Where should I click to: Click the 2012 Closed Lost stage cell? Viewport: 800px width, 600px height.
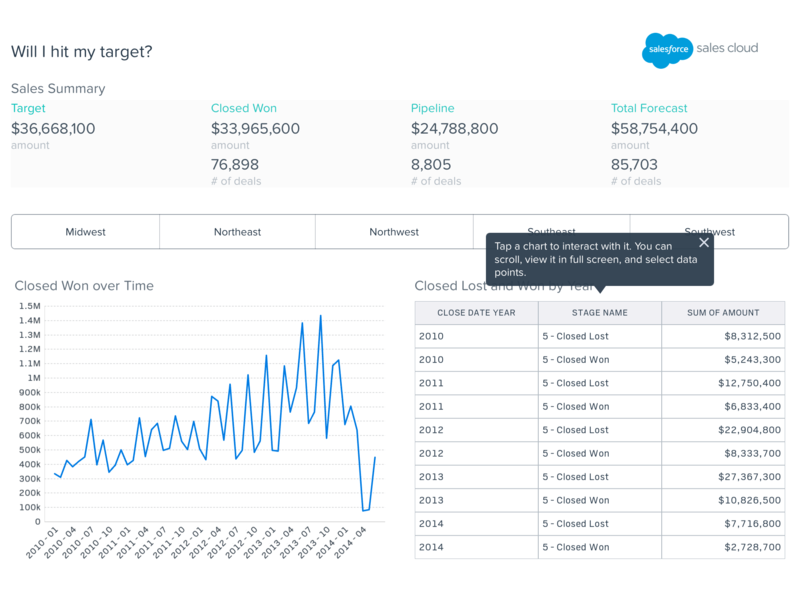click(599, 430)
